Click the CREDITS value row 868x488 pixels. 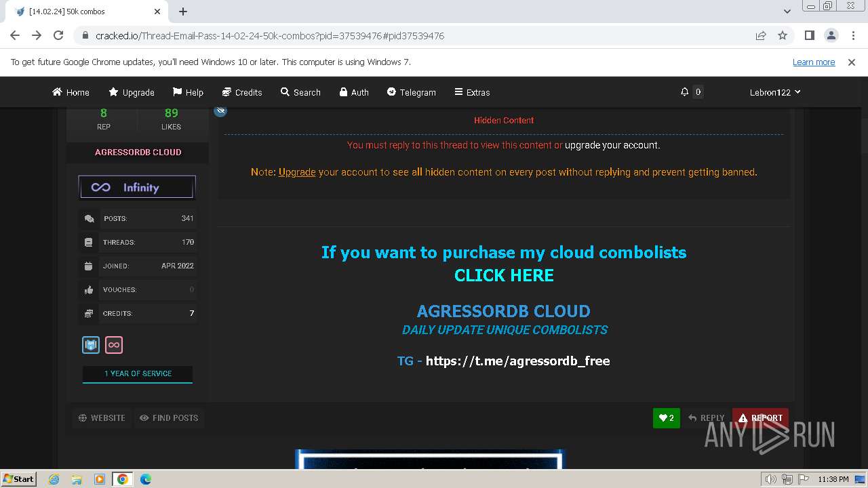tap(138, 313)
